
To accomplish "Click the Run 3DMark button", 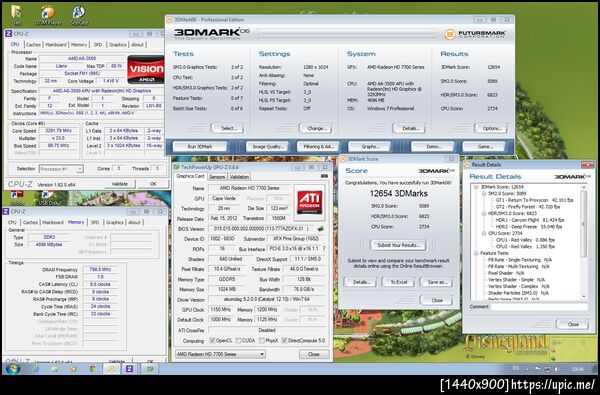I will (200, 147).
